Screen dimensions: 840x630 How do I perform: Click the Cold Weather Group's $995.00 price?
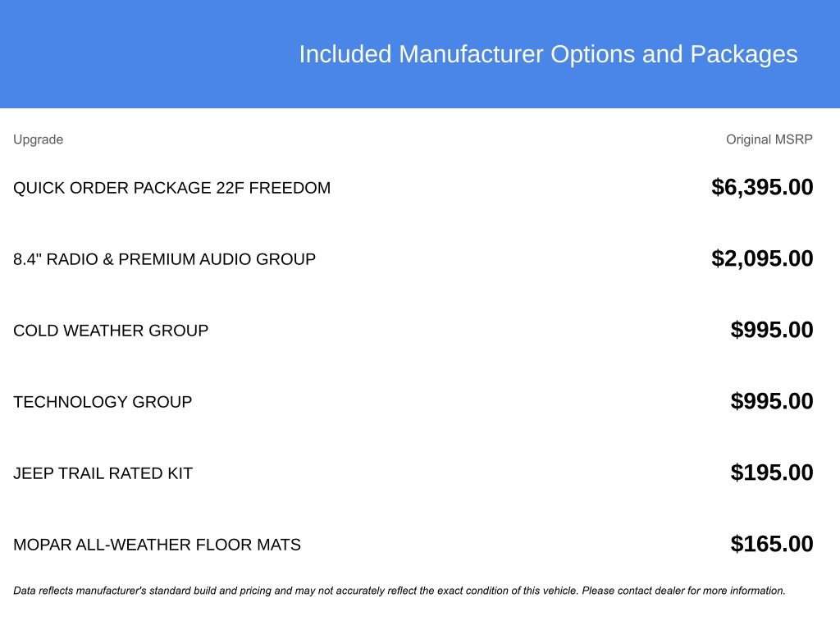[772, 330]
